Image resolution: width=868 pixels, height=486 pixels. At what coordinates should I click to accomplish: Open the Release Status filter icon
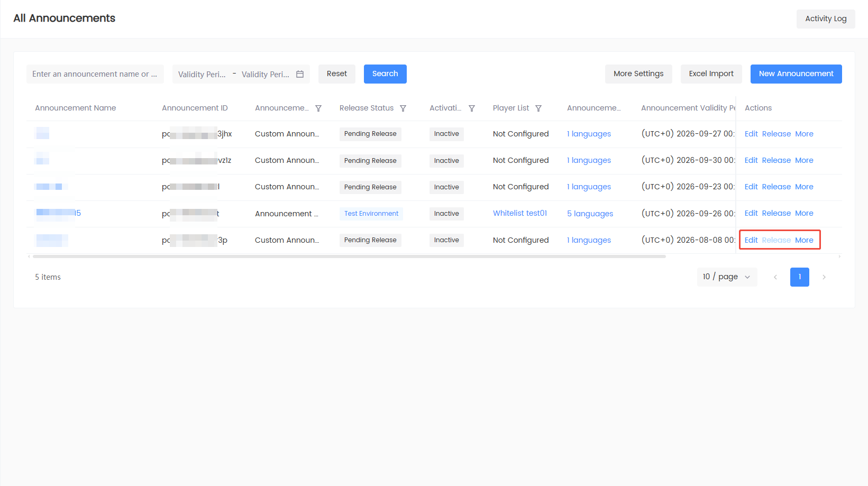[x=403, y=108]
